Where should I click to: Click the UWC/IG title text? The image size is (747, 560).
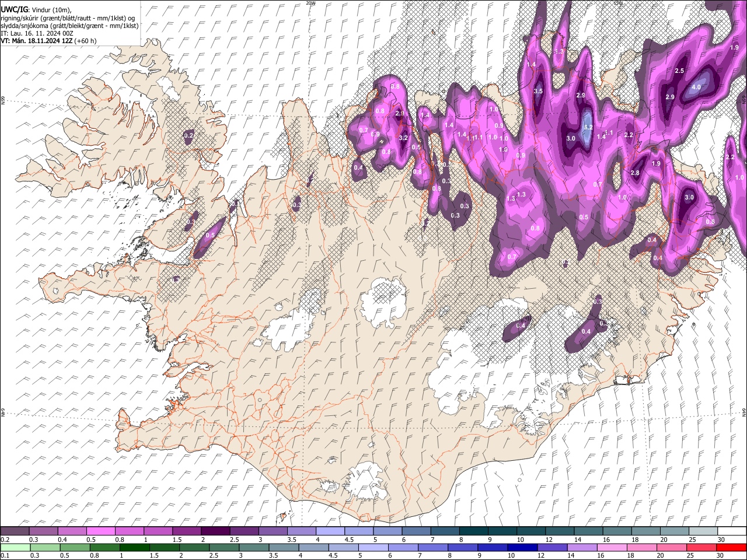coord(13,10)
